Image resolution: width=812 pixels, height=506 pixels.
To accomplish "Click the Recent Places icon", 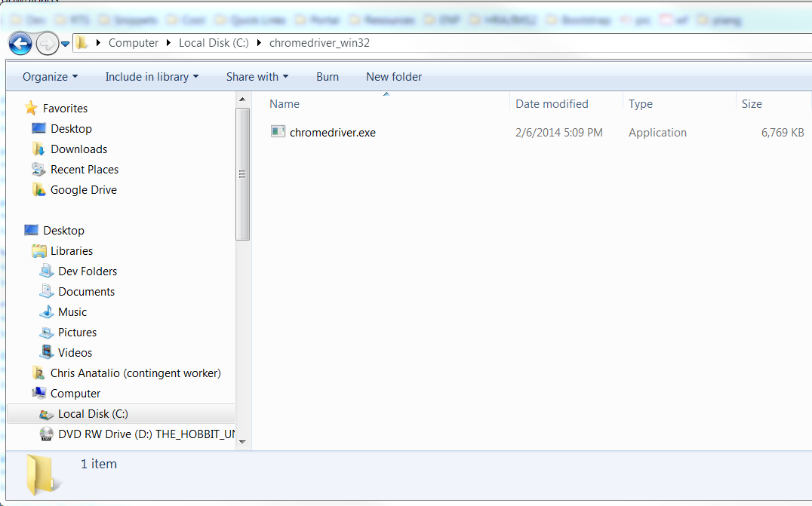I will tap(38, 169).
